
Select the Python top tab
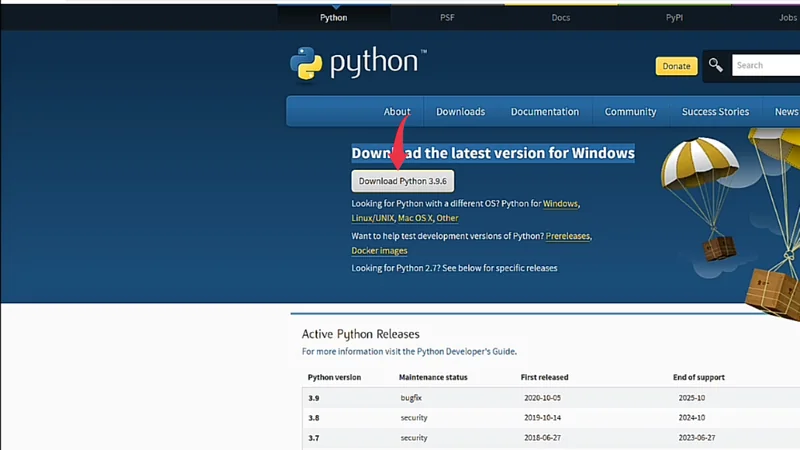coord(333,17)
